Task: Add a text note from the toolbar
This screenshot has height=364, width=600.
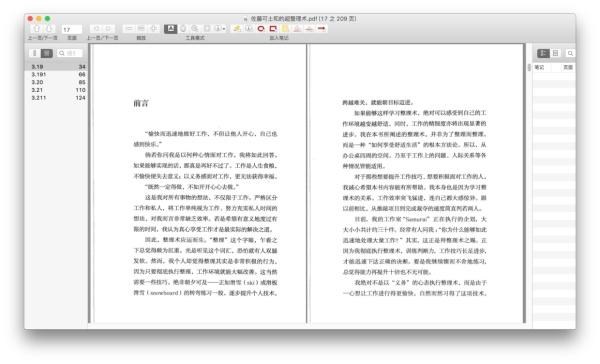Action: pos(237,29)
